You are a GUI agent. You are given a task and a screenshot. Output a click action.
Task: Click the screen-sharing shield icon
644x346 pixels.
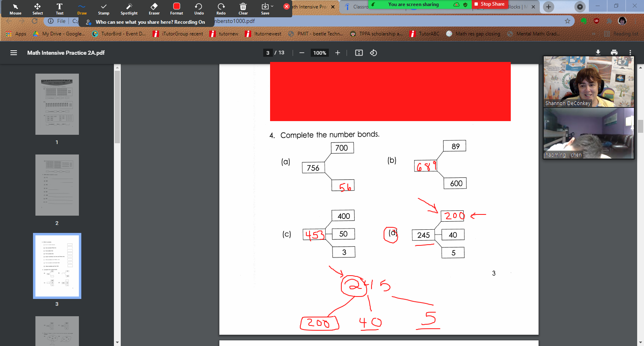[x=465, y=4]
